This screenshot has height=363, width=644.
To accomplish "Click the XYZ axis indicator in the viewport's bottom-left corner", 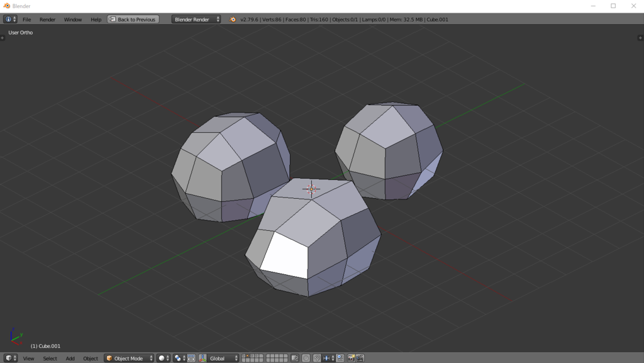I will [16, 336].
